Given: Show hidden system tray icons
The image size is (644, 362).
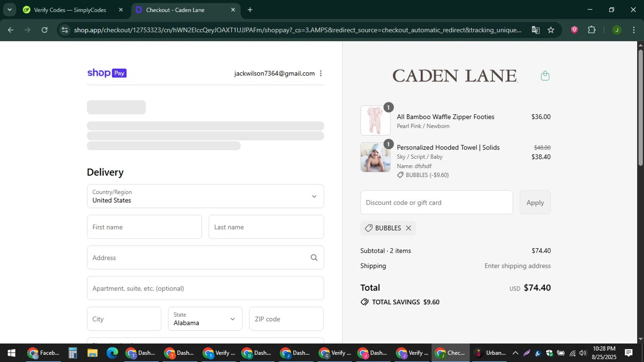Looking at the screenshot, I should (515, 353).
